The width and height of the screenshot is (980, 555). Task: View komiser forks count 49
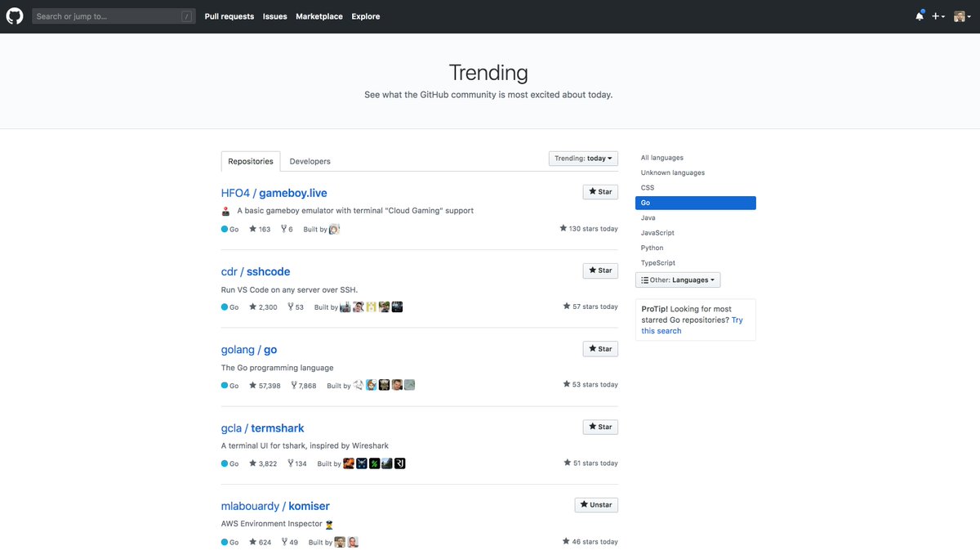tap(290, 542)
